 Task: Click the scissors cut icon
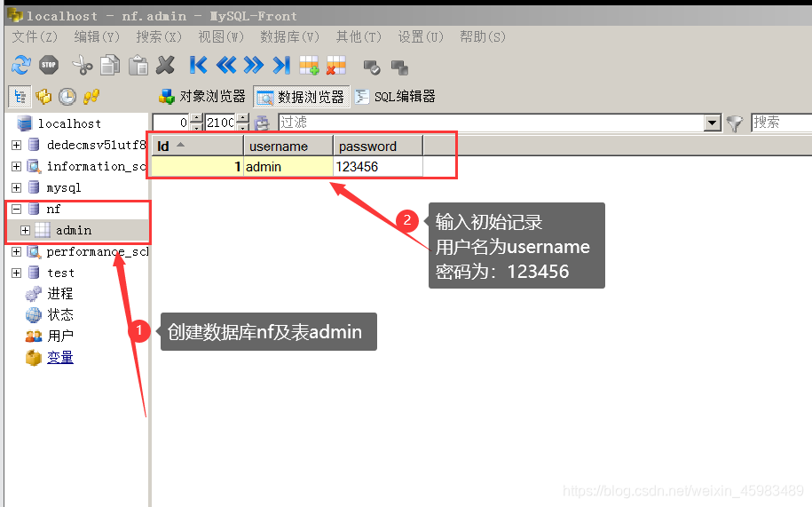pos(82,65)
